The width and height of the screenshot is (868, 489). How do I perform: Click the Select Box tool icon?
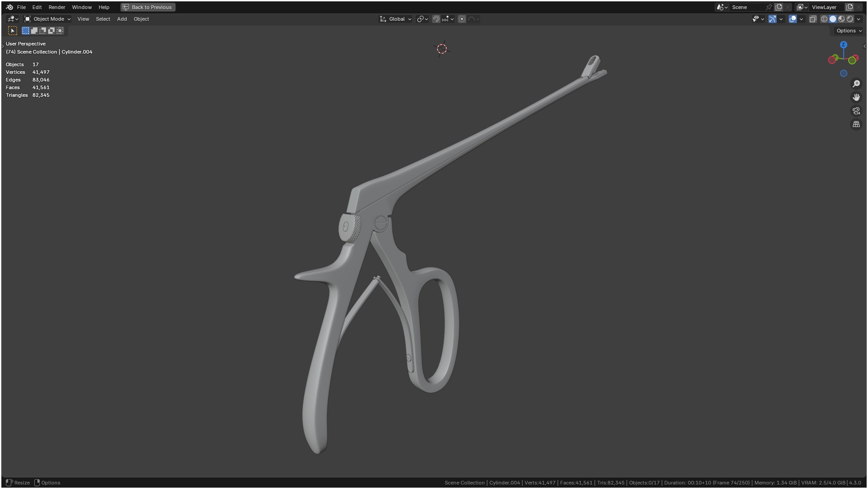pyautogui.click(x=13, y=31)
